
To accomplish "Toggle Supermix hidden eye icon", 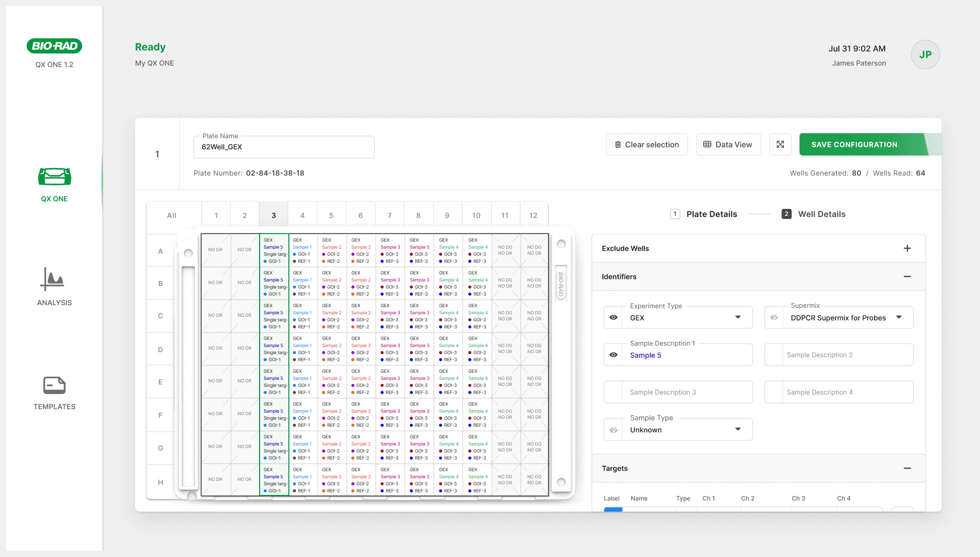I will pos(774,317).
